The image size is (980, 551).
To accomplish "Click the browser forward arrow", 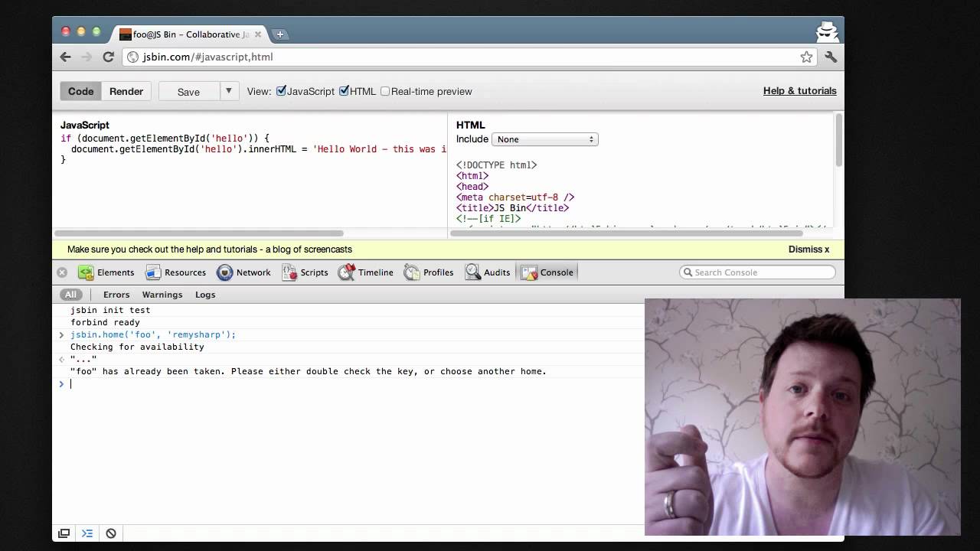I will (x=87, y=57).
